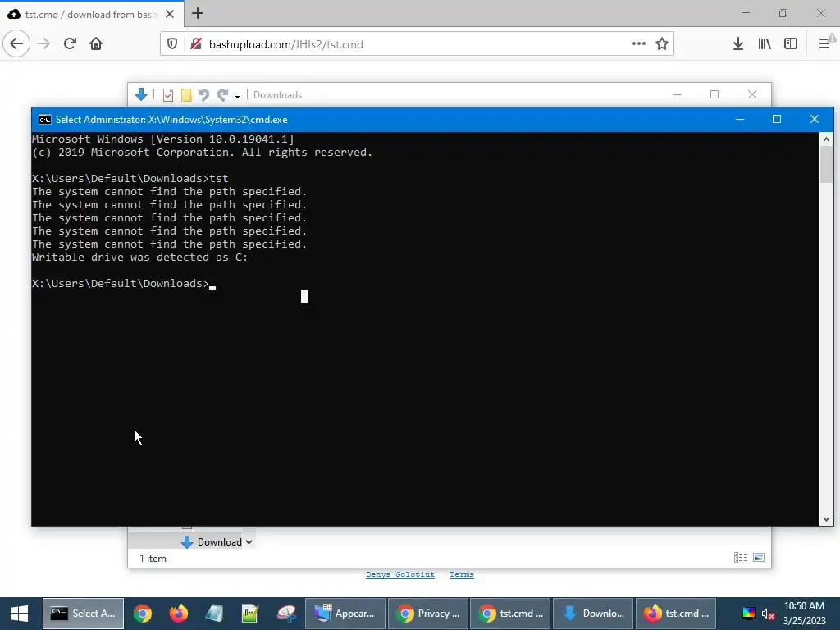Launch Chrome from taskbar icon
840x630 pixels.
143,614
